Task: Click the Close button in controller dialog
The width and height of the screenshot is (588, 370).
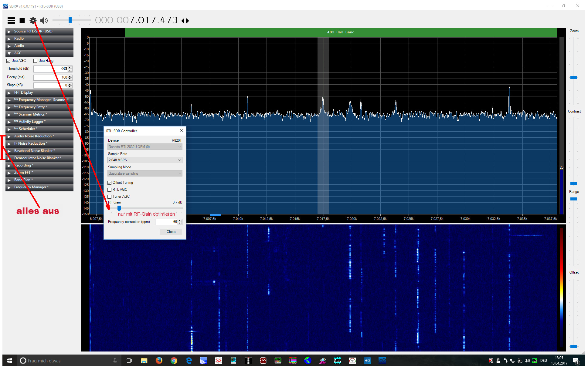Action: (x=171, y=232)
